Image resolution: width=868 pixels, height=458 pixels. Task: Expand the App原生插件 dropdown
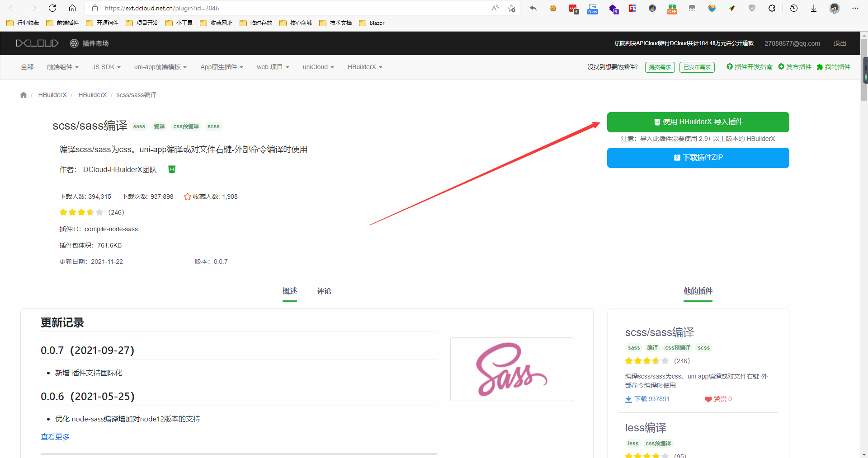pos(222,67)
